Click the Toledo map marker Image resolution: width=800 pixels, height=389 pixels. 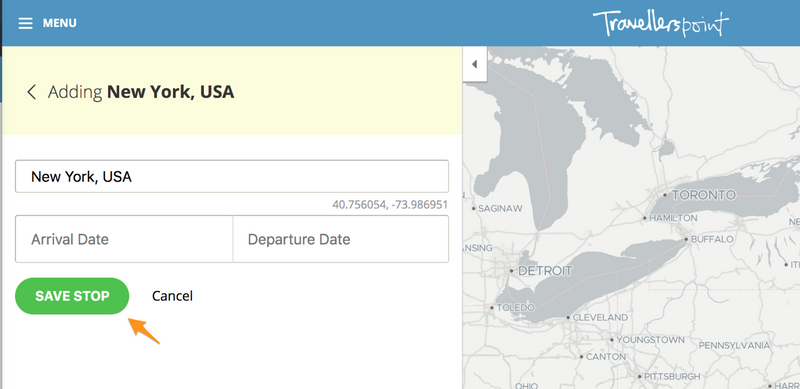[x=492, y=308]
